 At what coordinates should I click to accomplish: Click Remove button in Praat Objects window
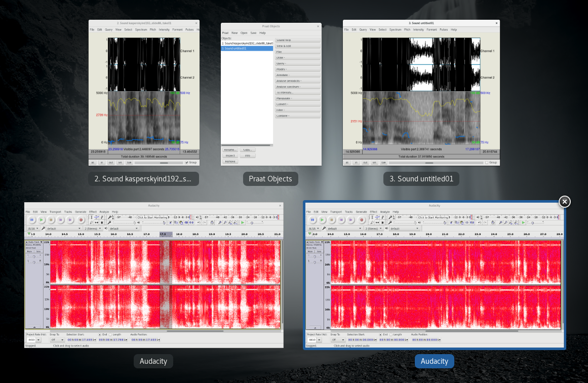pyautogui.click(x=230, y=161)
